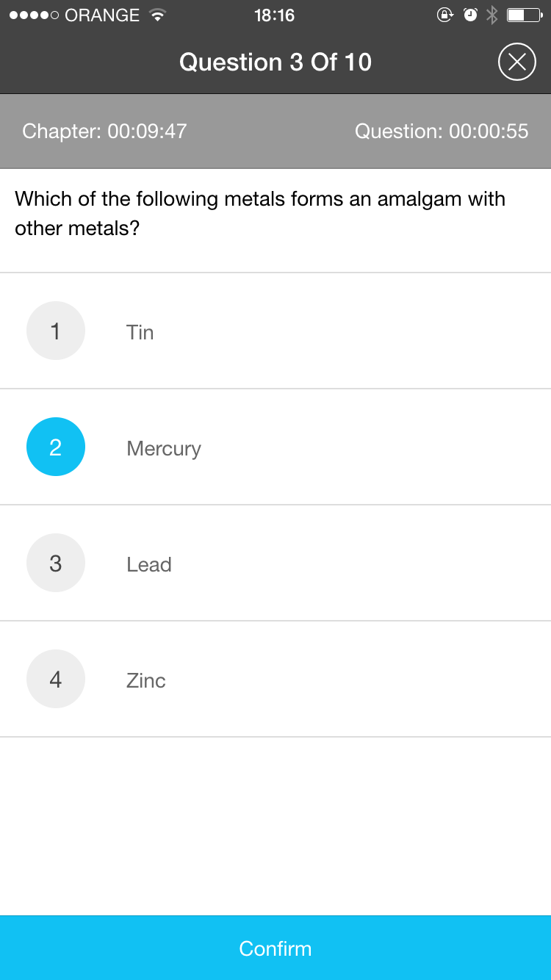This screenshot has height=980, width=551.
Task: Tap the Question 3 Of 10 title
Action: pyautogui.click(x=275, y=62)
